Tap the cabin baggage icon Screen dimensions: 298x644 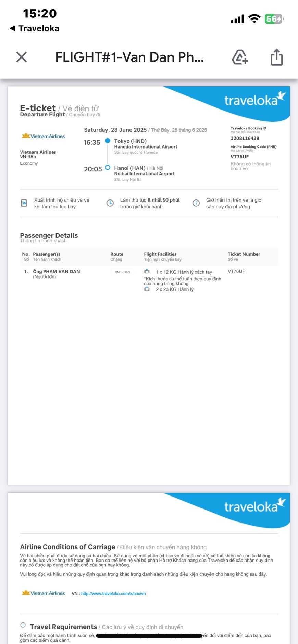(x=147, y=272)
